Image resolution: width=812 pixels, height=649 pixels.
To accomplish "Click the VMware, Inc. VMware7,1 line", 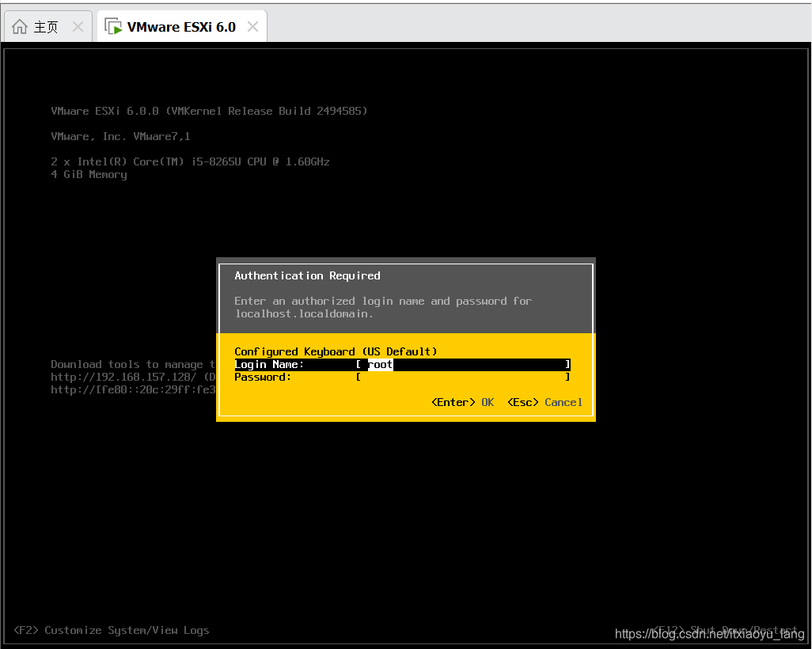I will [x=120, y=136].
